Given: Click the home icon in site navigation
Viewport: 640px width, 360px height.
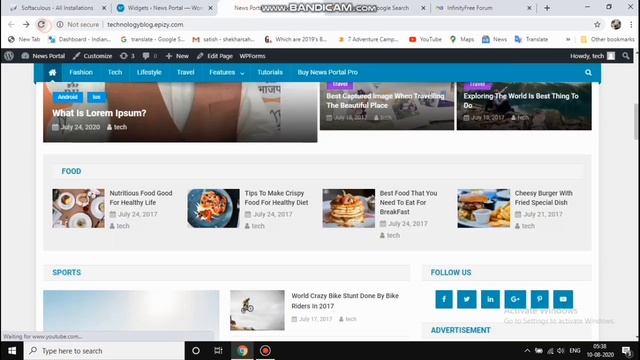Looking at the screenshot, I should (52, 72).
